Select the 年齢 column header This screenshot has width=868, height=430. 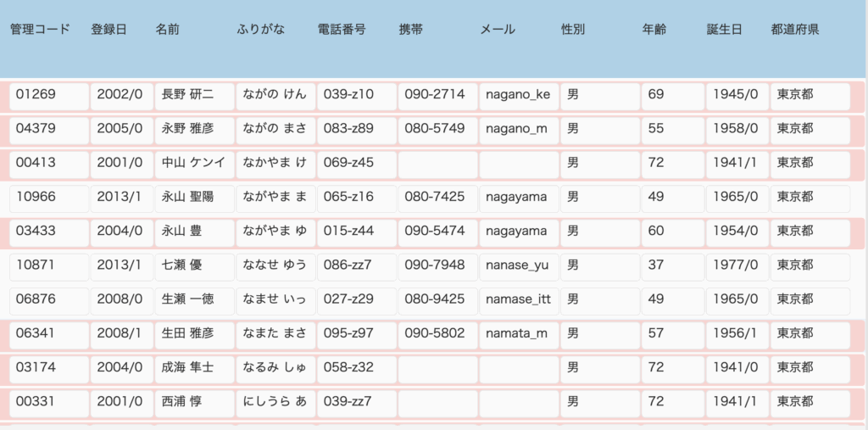654,30
